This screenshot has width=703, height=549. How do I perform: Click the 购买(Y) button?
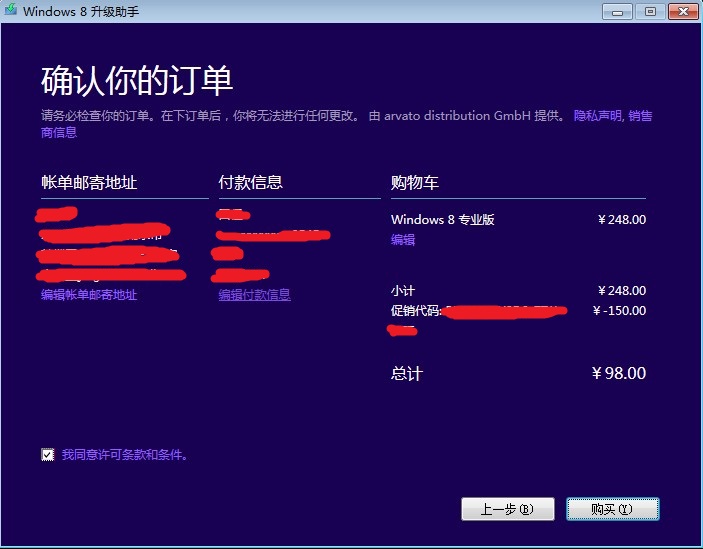pyautogui.click(x=612, y=509)
